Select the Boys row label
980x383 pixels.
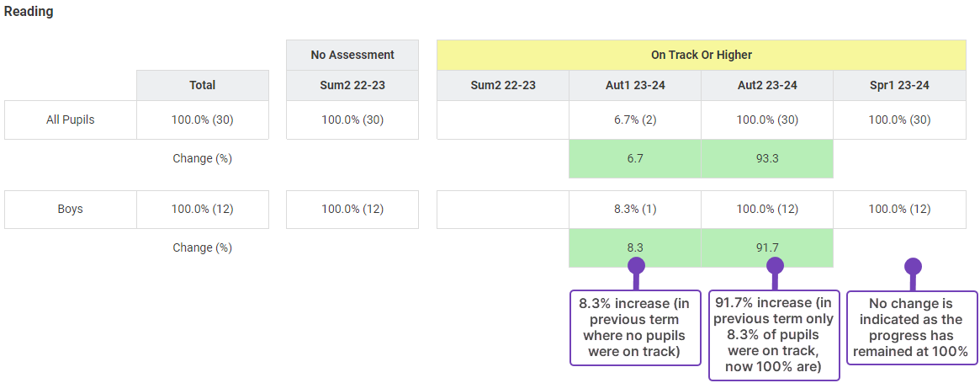[x=71, y=209]
